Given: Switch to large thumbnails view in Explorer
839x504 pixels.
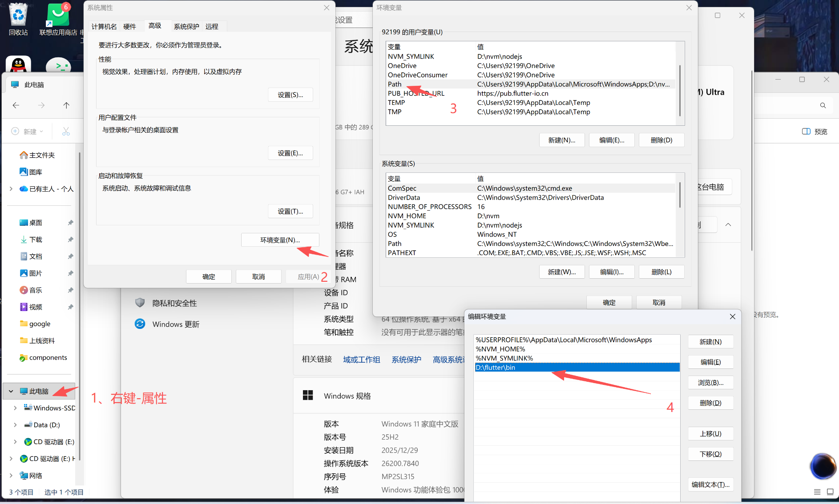Looking at the screenshot, I should tap(830, 492).
